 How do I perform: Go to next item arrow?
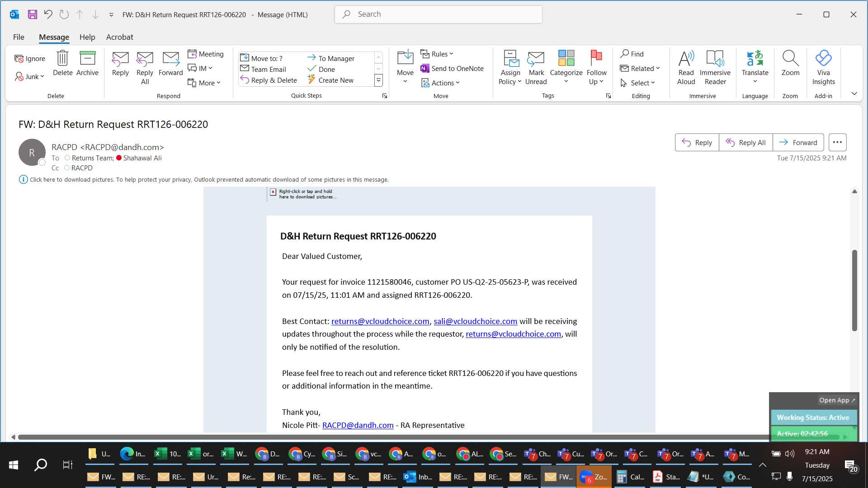point(95,14)
